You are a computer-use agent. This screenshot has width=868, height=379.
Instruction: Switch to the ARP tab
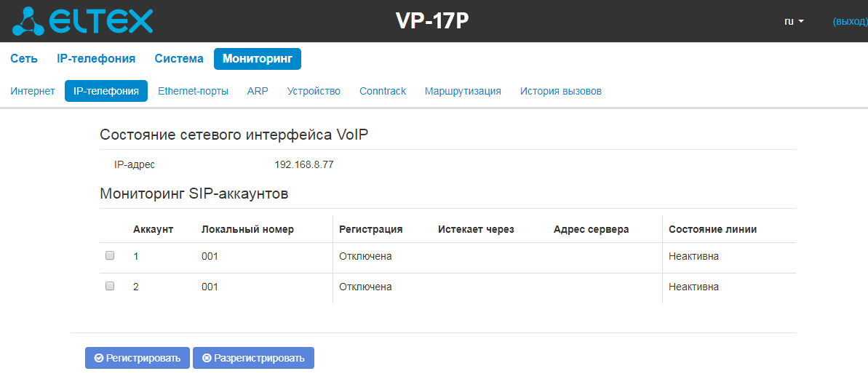point(258,91)
